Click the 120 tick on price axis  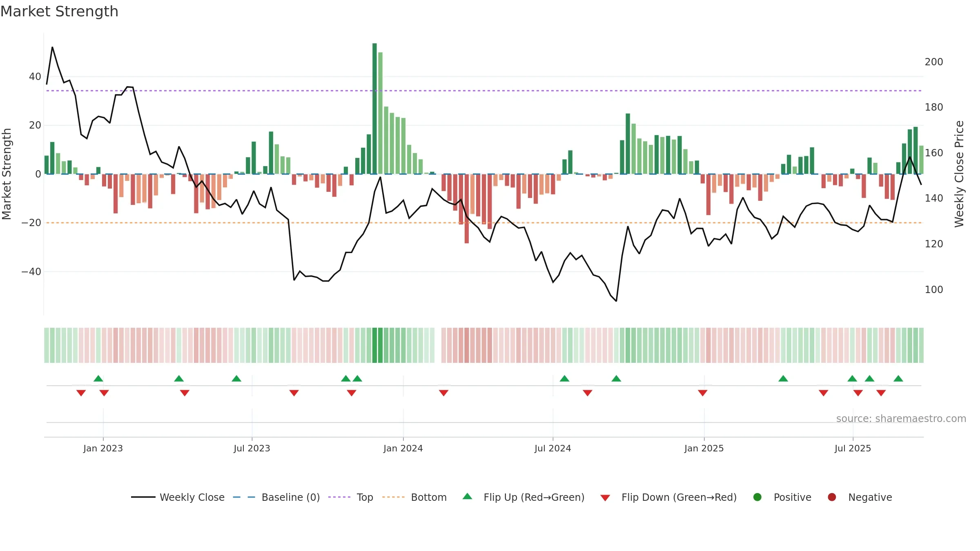[934, 244]
